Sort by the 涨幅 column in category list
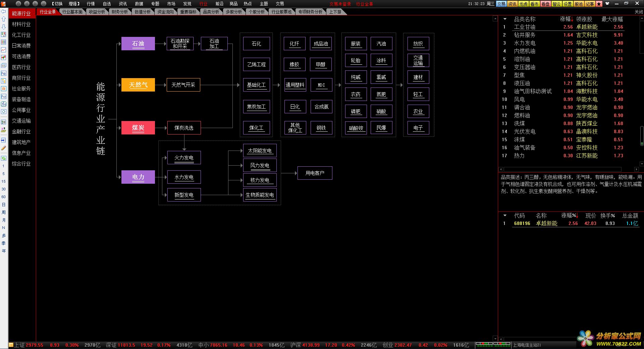The height and width of the screenshot is (349, 644). 567,19
